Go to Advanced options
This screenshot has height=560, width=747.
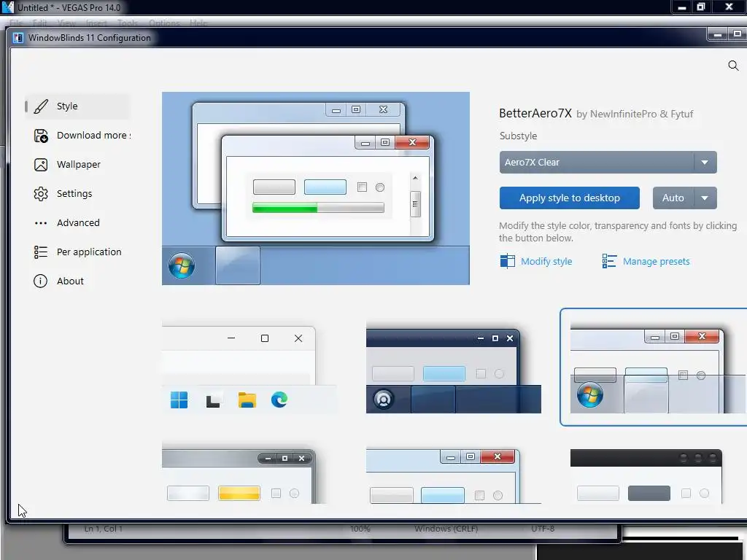click(x=77, y=223)
